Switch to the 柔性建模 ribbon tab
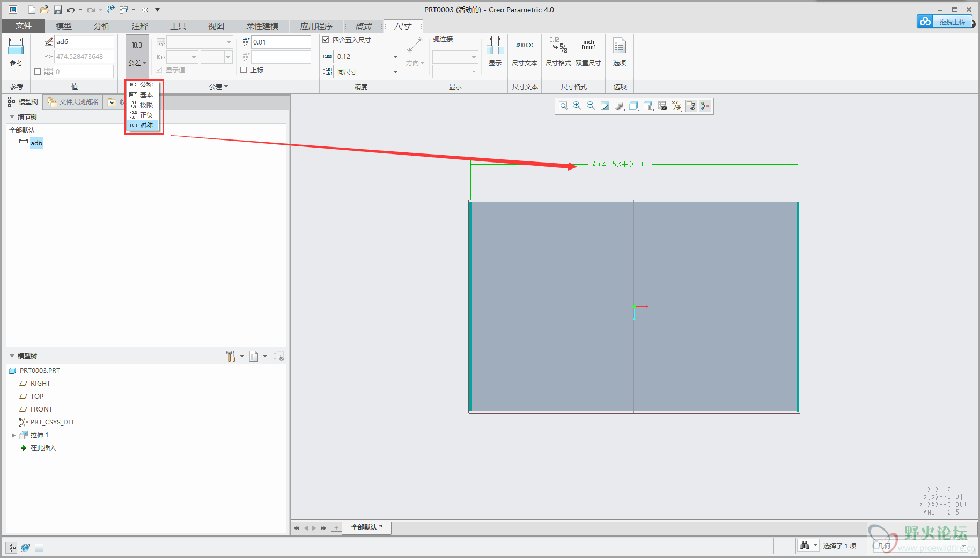The height and width of the screenshot is (558, 980). 262,26
